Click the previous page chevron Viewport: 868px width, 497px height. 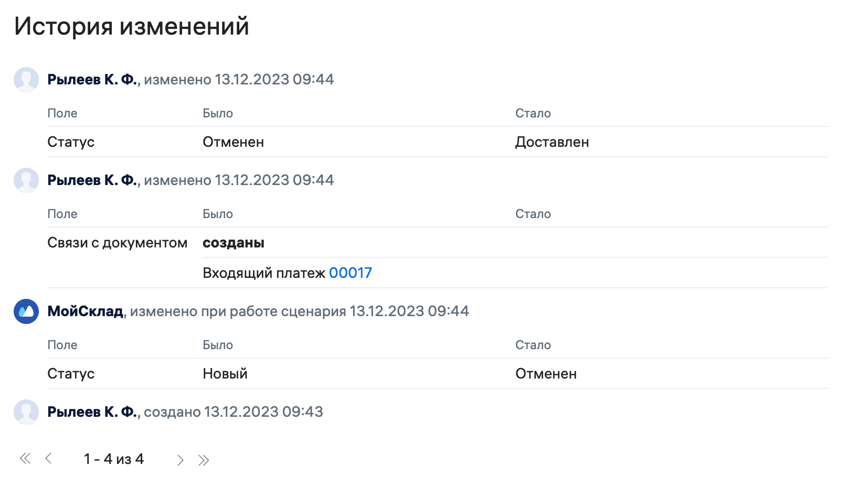tap(50, 458)
